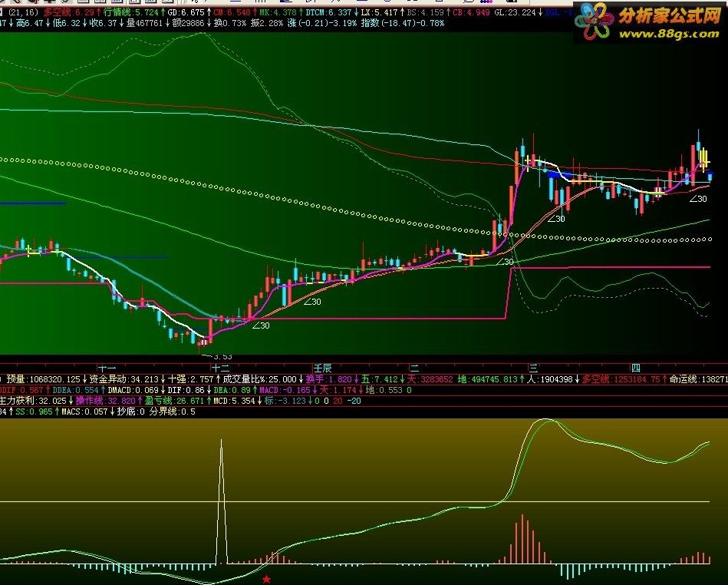Image resolution: width=728 pixels, height=585 pixels.
Task: Select the 四 month label on the time axis
Action: coord(636,368)
